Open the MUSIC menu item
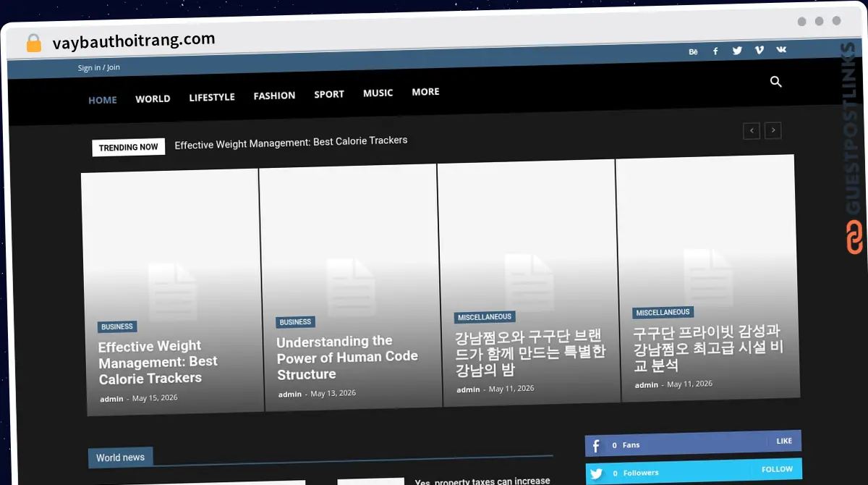The image size is (868, 485). (x=378, y=93)
